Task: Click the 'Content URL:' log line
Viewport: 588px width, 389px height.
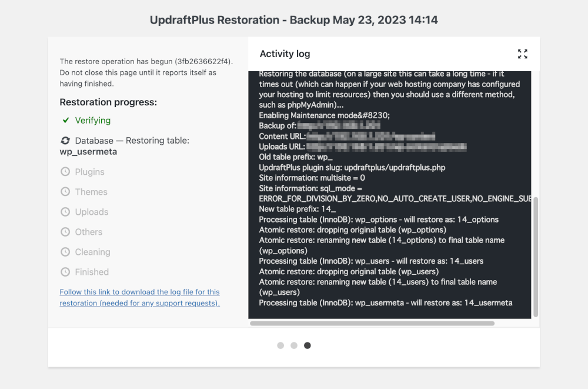Action: [x=347, y=137]
